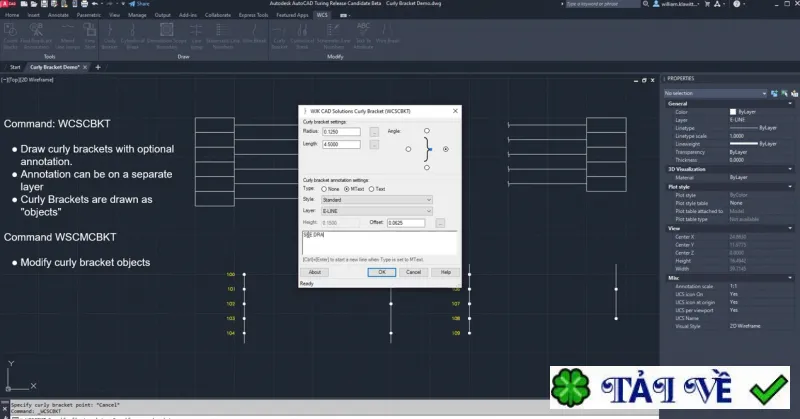This screenshot has width=800, height=419.
Task: Click the About button in dialog
Action: (x=315, y=272)
